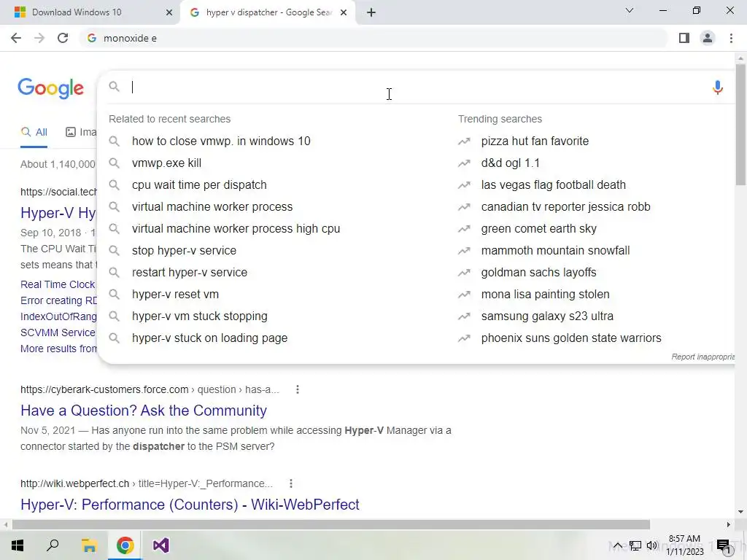Start voice search with the microphone icon
This screenshot has height=560, width=747.
tap(718, 87)
